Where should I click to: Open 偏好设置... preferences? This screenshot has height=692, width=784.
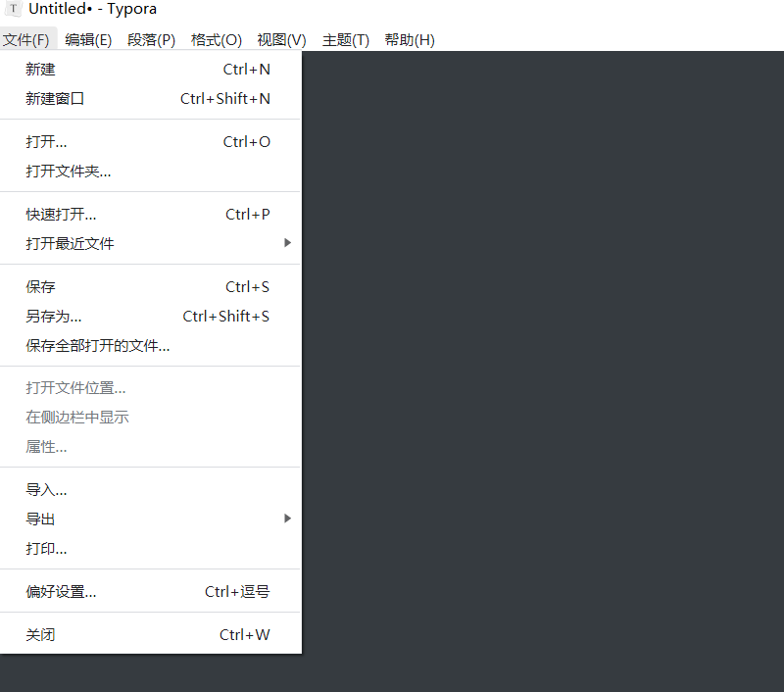[151, 591]
